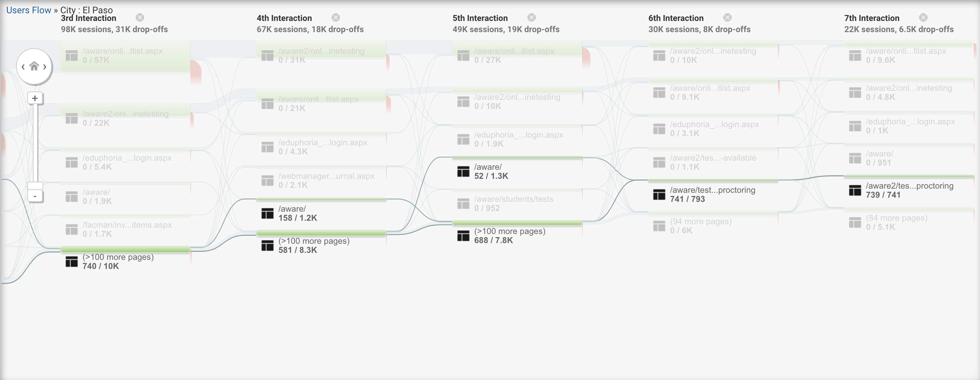
Task: Close the 5th Interaction step
Action: [532, 17]
